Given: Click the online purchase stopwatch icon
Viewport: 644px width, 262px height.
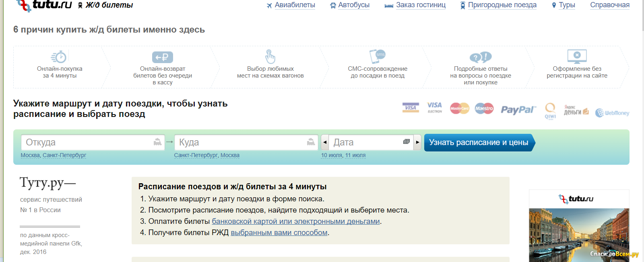Looking at the screenshot, I should pyautogui.click(x=59, y=57).
